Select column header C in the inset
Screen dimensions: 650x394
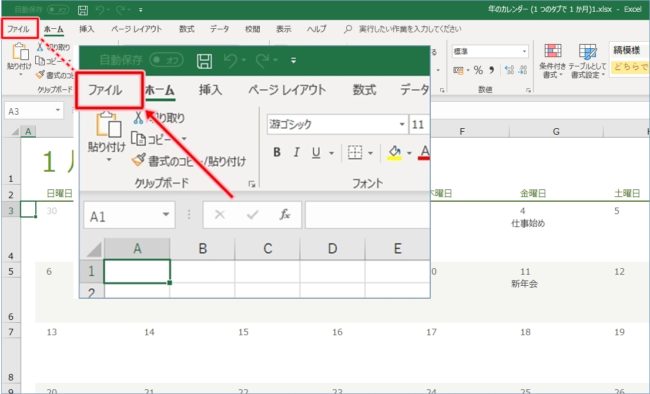[267, 248]
